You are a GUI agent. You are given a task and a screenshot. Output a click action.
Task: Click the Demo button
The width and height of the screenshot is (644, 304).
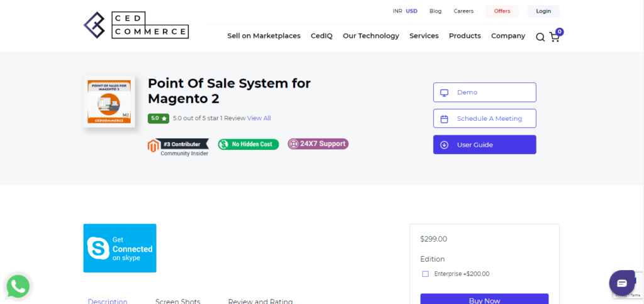(x=485, y=93)
